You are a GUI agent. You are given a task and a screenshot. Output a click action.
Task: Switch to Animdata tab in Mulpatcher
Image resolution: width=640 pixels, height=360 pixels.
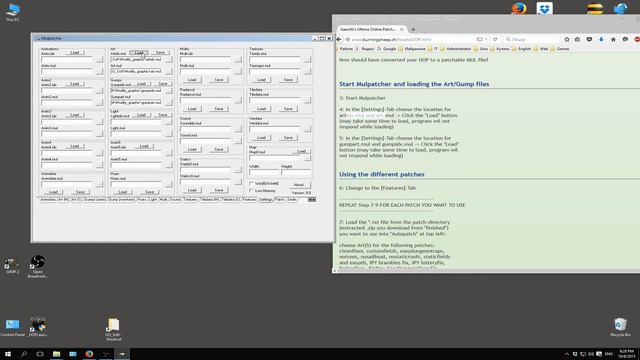[48, 200]
